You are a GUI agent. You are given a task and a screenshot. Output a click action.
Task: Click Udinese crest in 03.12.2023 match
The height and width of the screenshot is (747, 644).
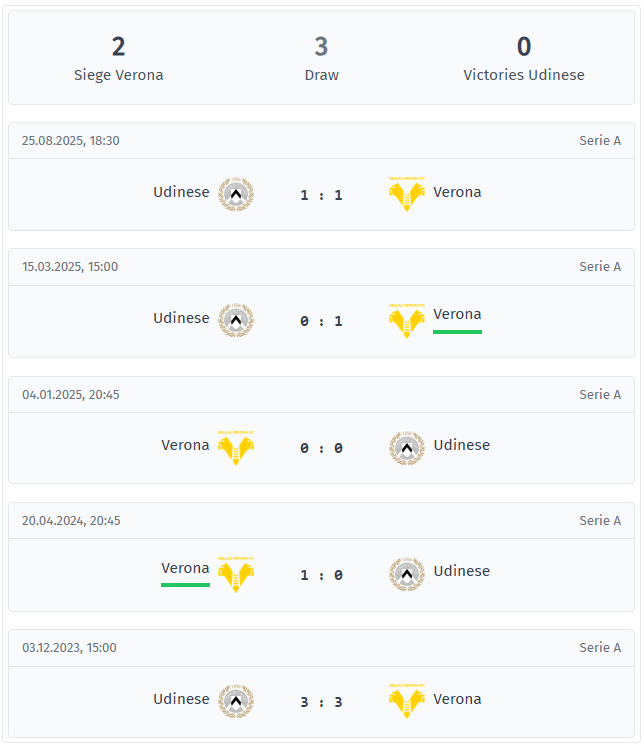tap(236, 700)
